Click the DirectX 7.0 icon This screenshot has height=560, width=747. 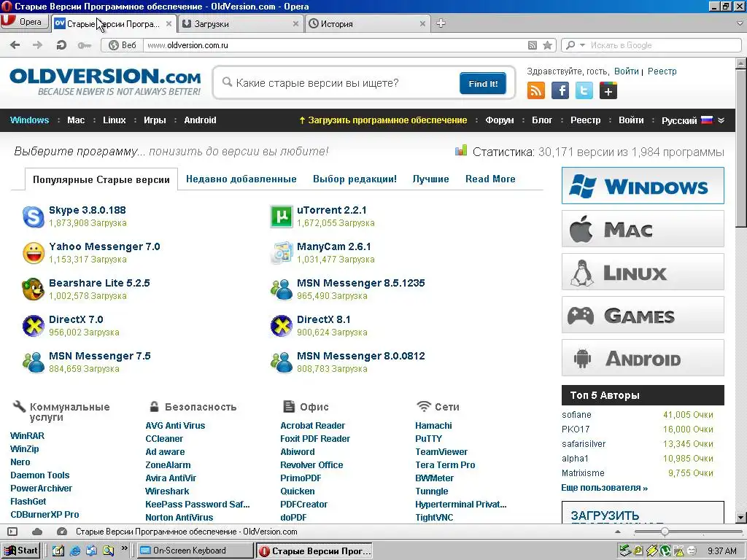pyautogui.click(x=34, y=326)
